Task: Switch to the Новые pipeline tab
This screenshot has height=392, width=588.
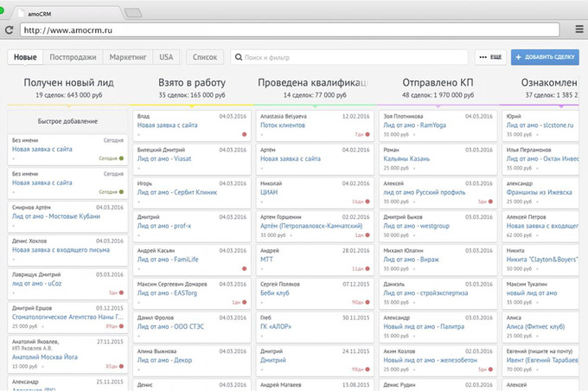Action: pyautogui.click(x=25, y=57)
